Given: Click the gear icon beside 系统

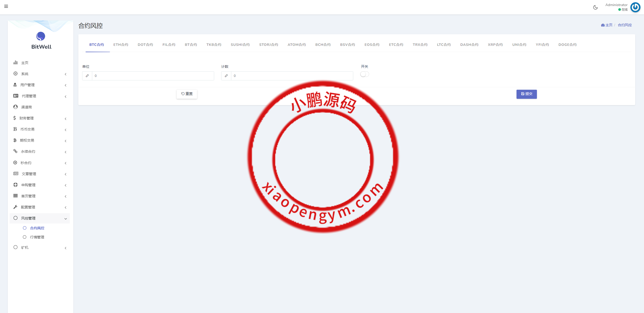Looking at the screenshot, I should (x=15, y=74).
